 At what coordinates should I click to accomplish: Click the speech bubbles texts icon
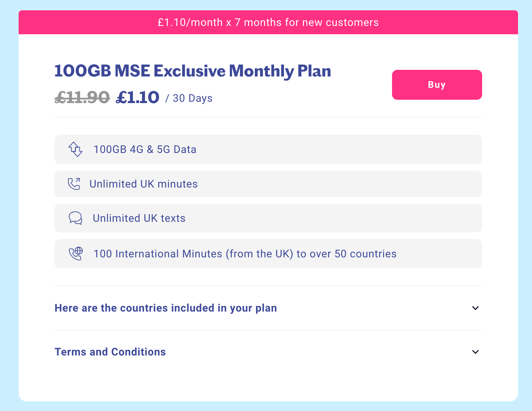tap(75, 218)
